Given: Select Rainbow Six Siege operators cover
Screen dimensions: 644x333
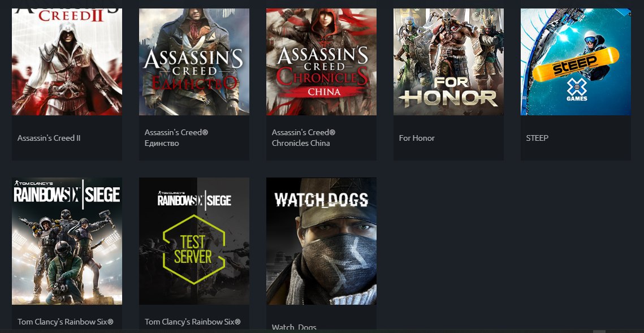Looking at the screenshot, I should (67, 241).
